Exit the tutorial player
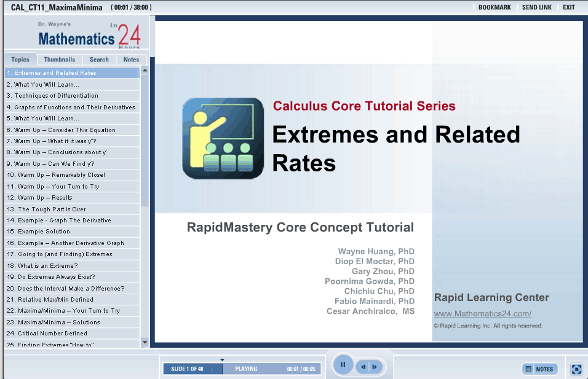This screenshot has width=588, height=379. tap(569, 7)
